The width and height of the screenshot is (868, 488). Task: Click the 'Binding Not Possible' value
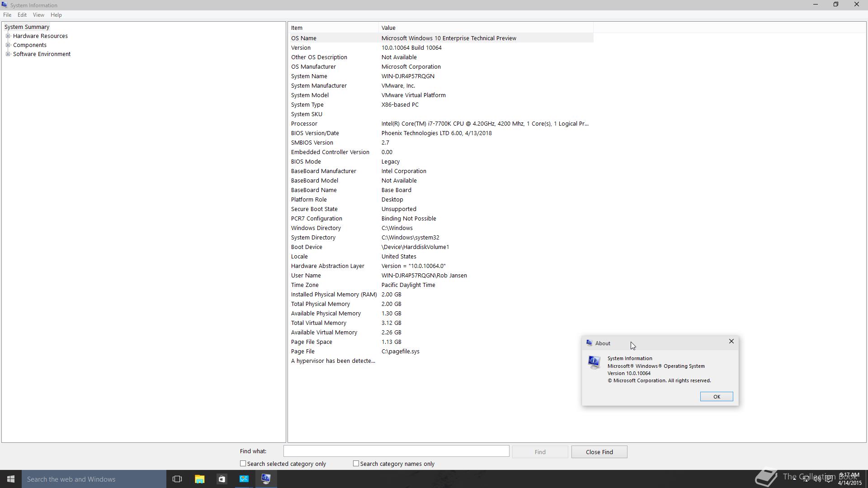coord(409,219)
